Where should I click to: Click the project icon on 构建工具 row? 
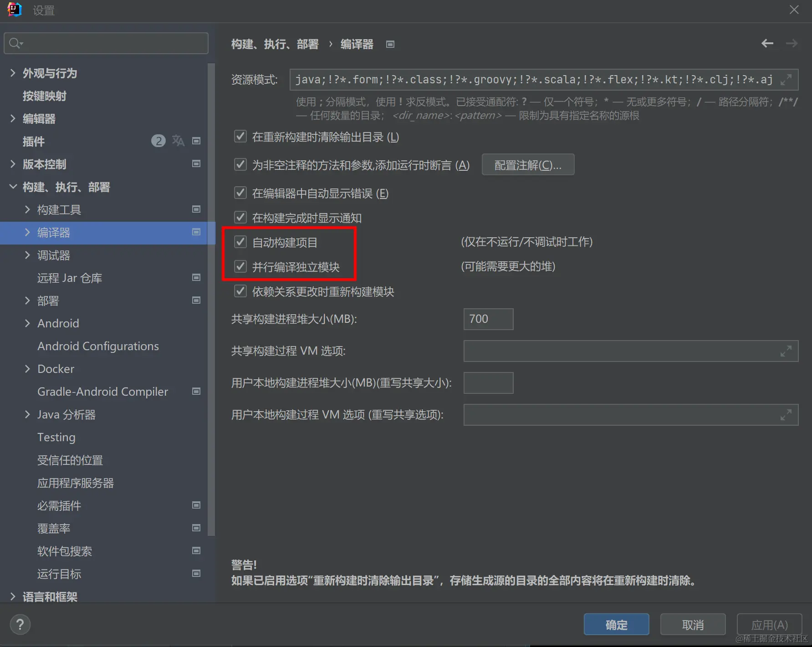click(196, 209)
